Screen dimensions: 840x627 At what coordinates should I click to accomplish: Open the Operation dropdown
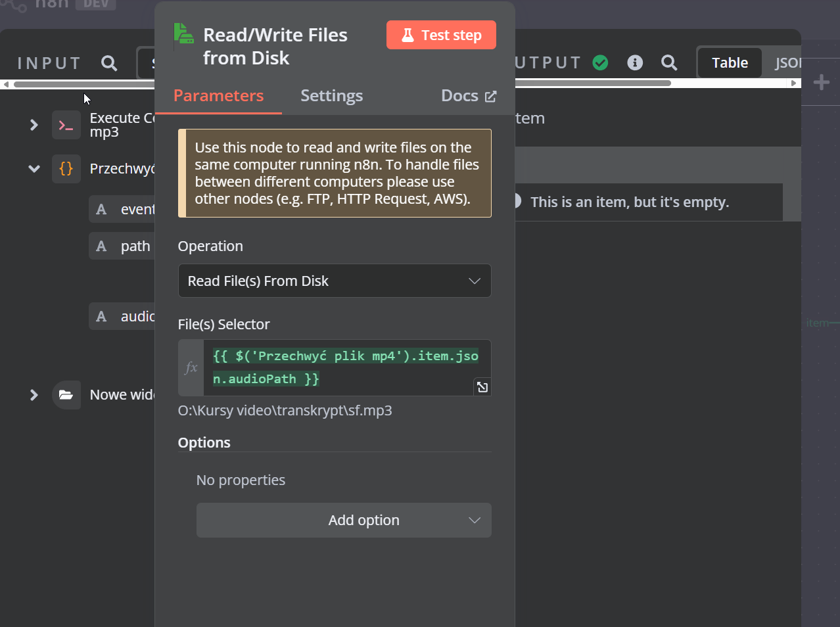pos(335,281)
